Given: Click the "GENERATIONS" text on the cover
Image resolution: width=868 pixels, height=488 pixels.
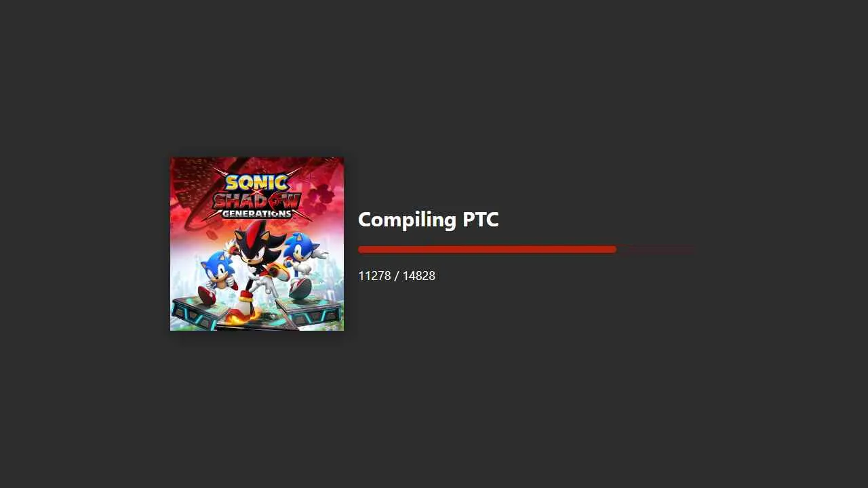Looking at the screenshot, I should pyautogui.click(x=257, y=213).
